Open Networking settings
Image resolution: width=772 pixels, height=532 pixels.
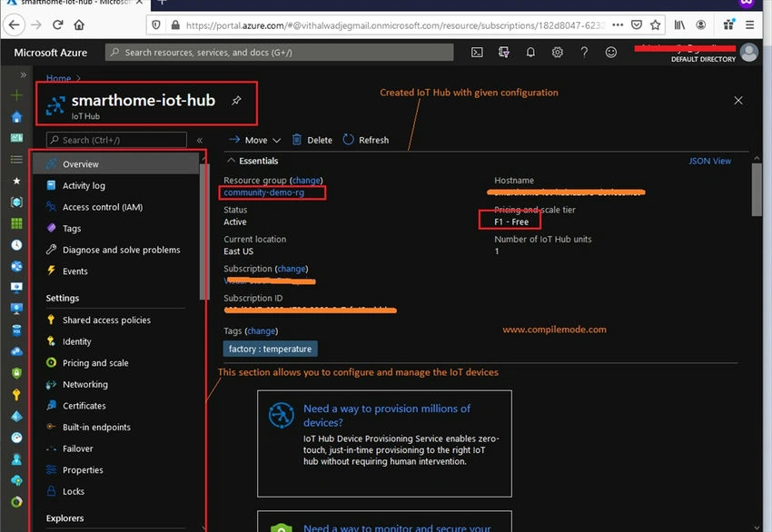85,384
